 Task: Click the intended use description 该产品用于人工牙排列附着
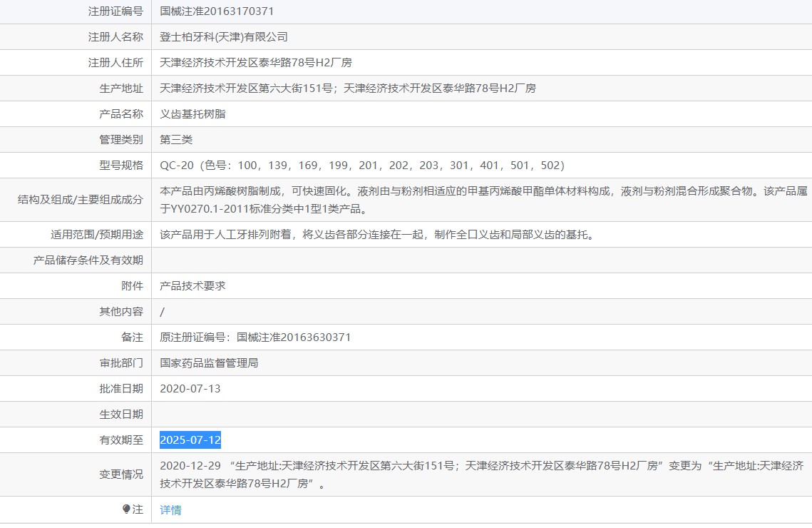click(x=379, y=235)
